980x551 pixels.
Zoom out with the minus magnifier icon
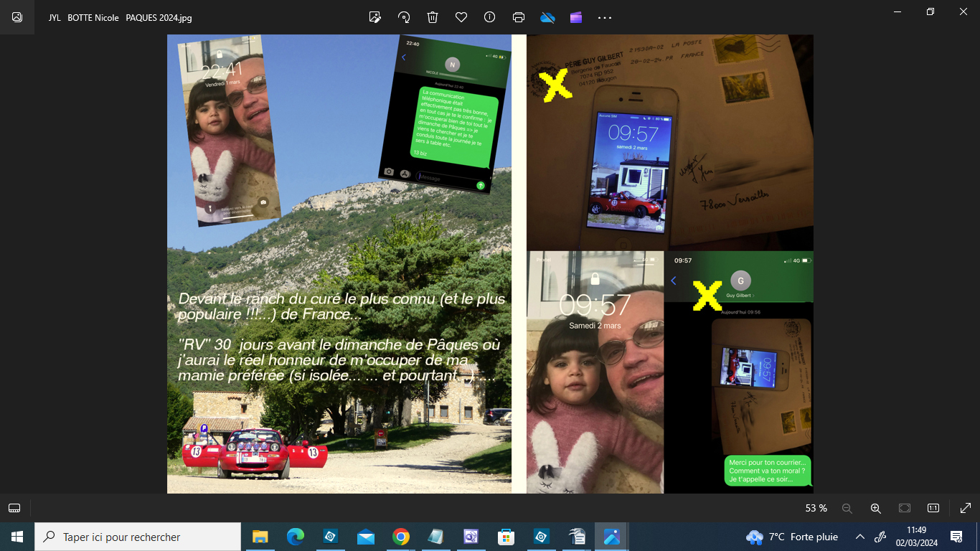point(847,508)
